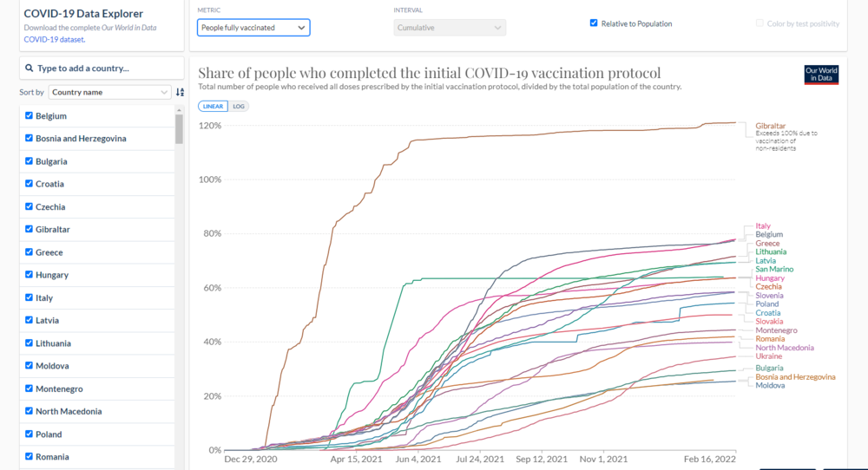Click the Italy legend label on the chart
The image size is (868, 470).
tap(763, 226)
